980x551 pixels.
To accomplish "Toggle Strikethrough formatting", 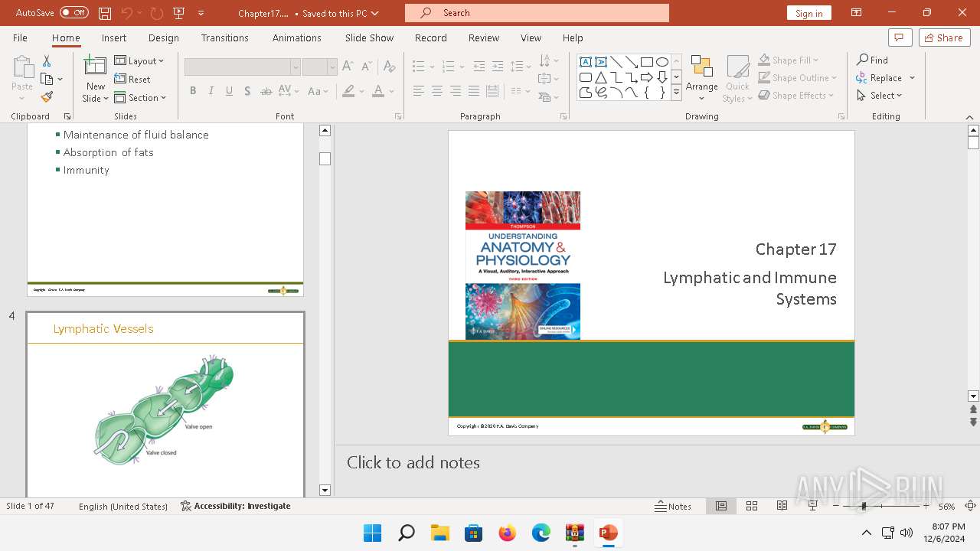I will [266, 91].
